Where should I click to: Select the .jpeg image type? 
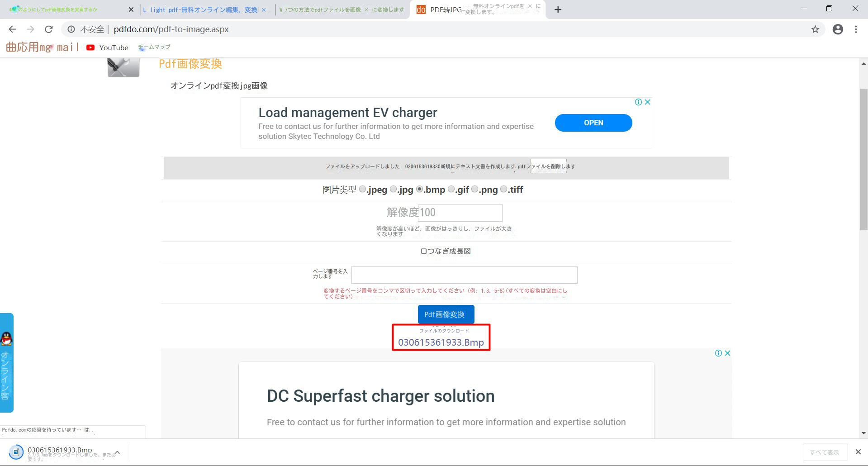[362, 189]
